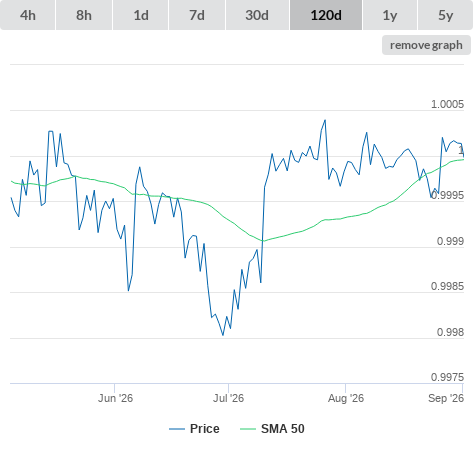Open the 7d time range tab
Screen dimensions: 474x455
pos(197,15)
